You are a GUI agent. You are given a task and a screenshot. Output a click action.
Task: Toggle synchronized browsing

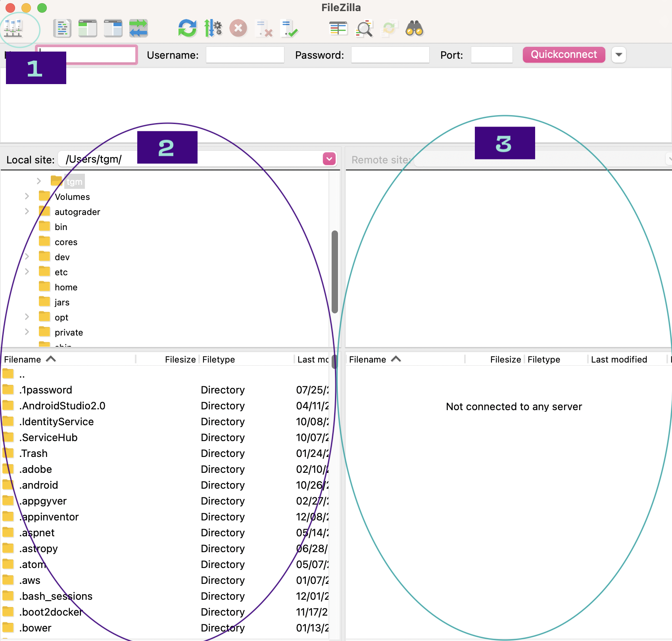[x=389, y=28]
